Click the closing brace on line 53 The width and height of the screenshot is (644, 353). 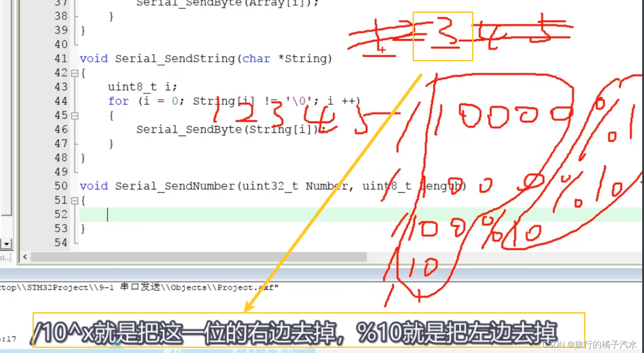[82, 229]
